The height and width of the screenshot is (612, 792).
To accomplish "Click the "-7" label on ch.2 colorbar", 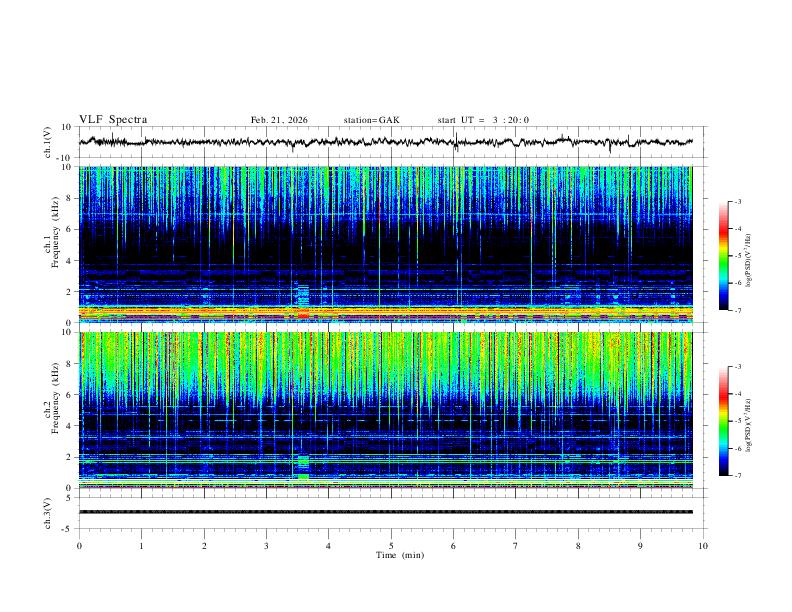I will click(x=737, y=475).
